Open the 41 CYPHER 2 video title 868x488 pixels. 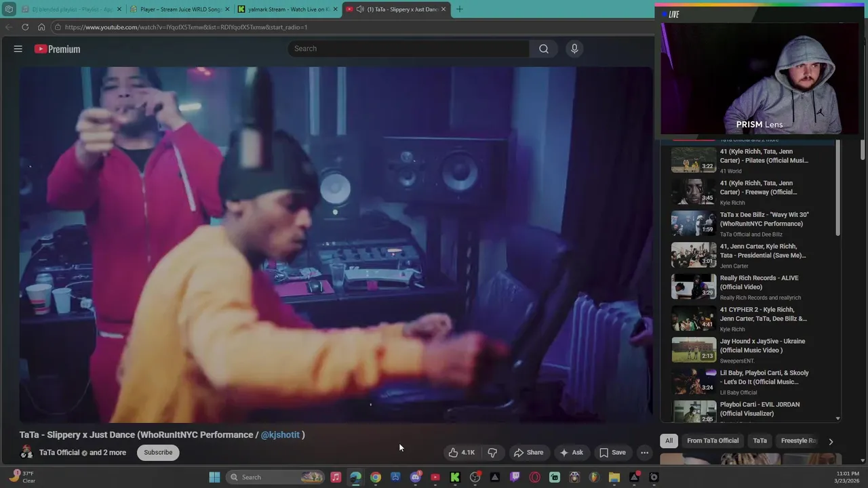[764, 314]
